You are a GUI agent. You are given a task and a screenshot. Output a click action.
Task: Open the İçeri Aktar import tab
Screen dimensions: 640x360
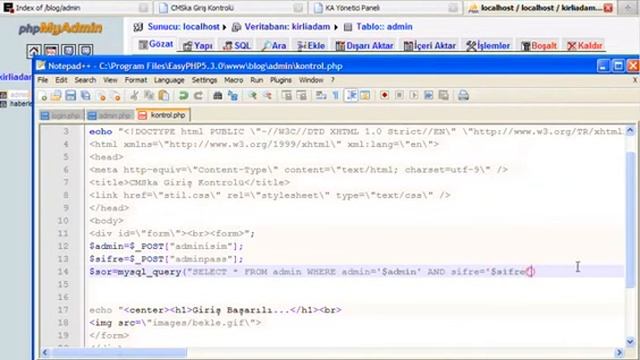click(x=429, y=46)
